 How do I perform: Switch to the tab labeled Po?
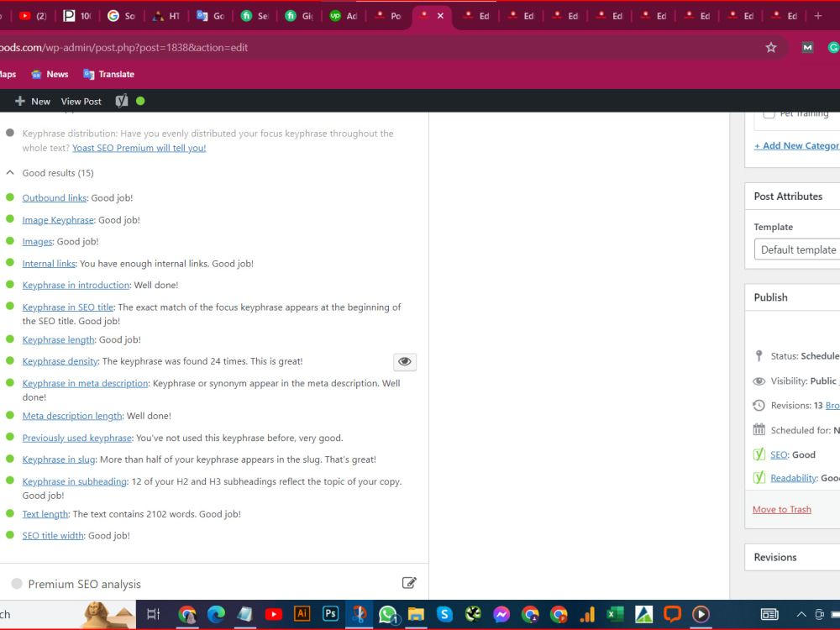coord(388,16)
